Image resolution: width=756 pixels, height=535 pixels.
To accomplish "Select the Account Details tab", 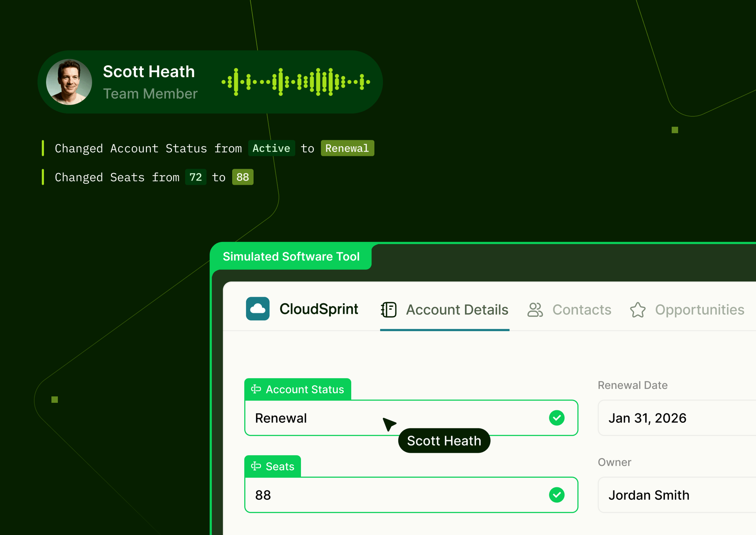I will [x=457, y=310].
